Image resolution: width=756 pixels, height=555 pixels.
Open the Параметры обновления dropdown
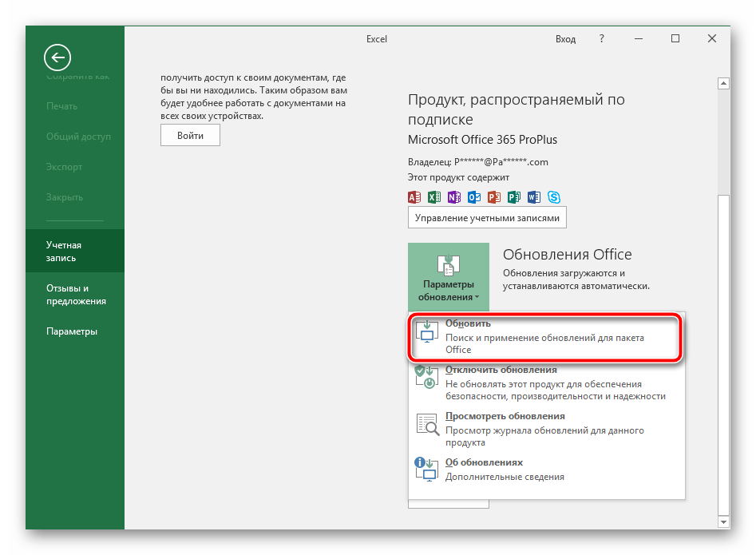(x=448, y=277)
